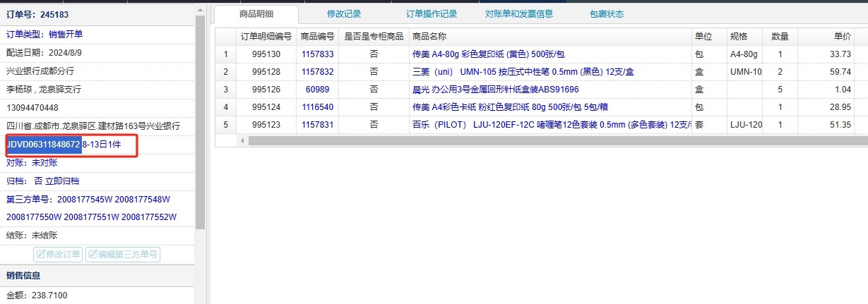Select table row number 3
Screen dimensions: 868x304
(x=225, y=90)
